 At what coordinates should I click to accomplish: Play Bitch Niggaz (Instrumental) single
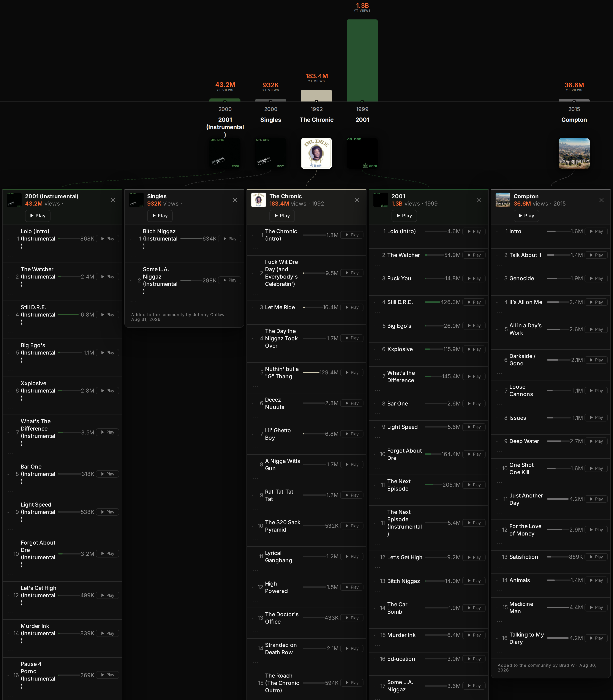point(229,239)
